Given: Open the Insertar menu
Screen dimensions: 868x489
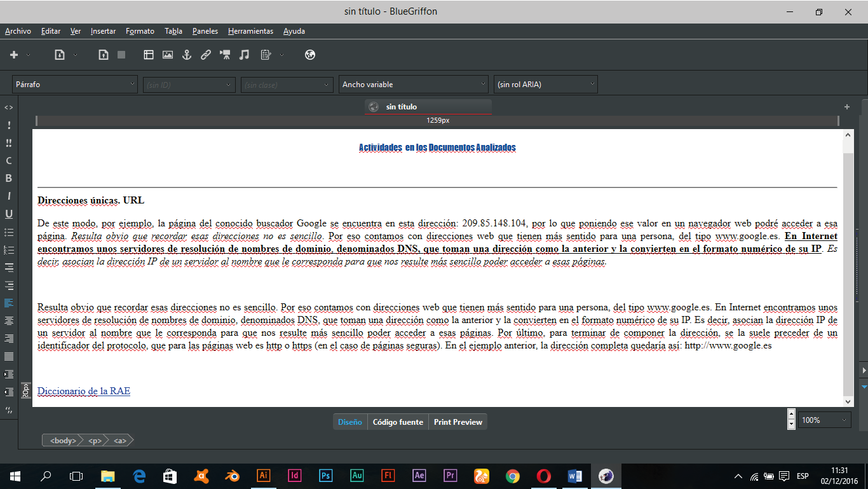Looking at the screenshot, I should point(103,31).
